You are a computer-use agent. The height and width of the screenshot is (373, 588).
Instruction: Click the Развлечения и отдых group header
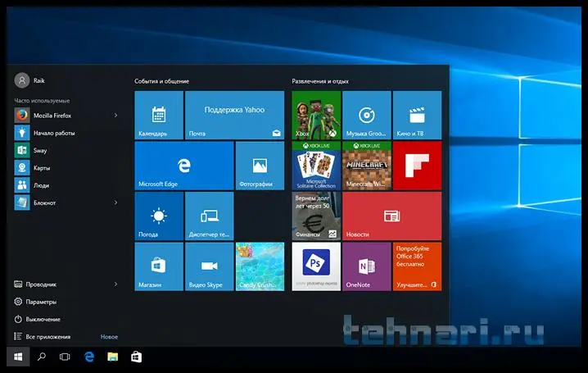click(320, 81)
